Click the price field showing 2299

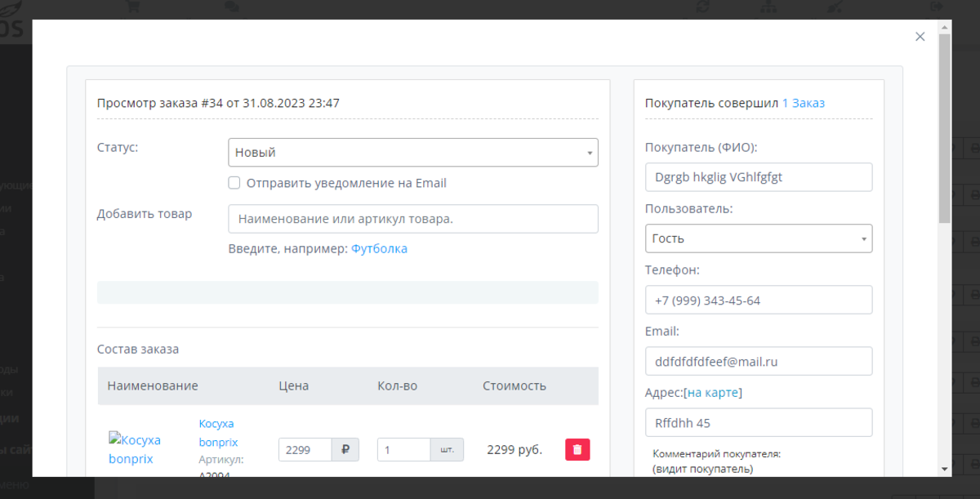(305, 449)
